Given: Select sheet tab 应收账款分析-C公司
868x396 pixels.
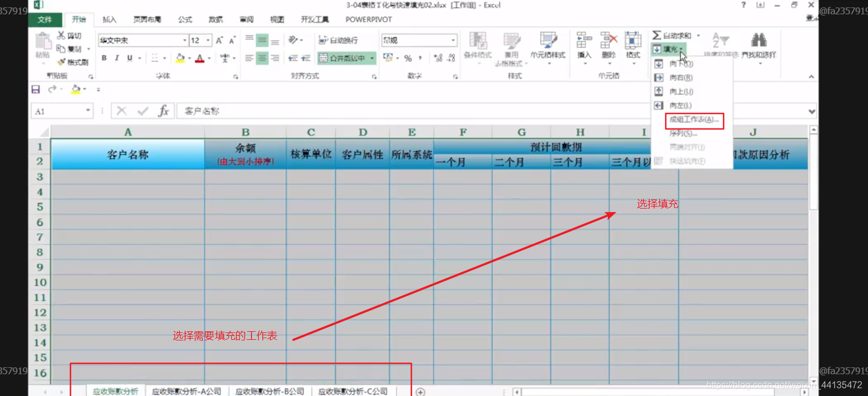Looking at the screenshot, I should (x=353, y=391).
